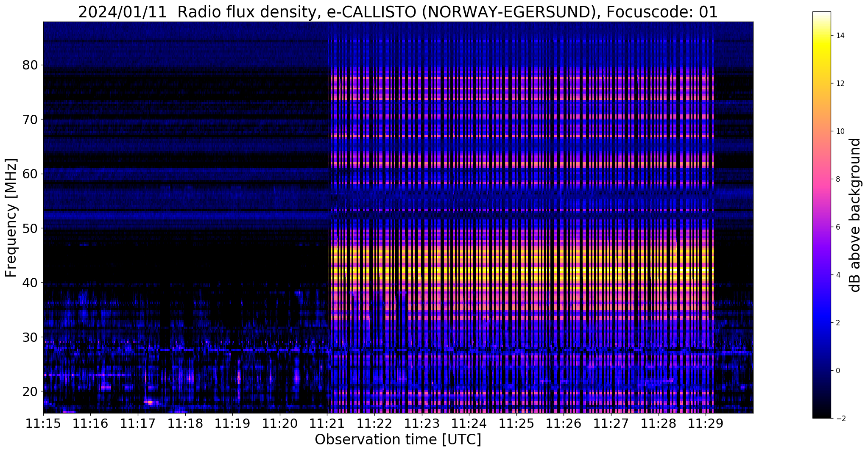Click the colorbar tick value 6
Screen dimensions: 868x452
coord(838,227)
